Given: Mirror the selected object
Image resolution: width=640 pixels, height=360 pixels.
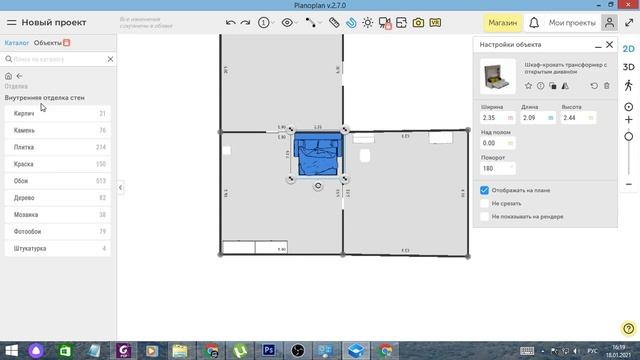Looking at the screenshot, I should tap(565, 86).
